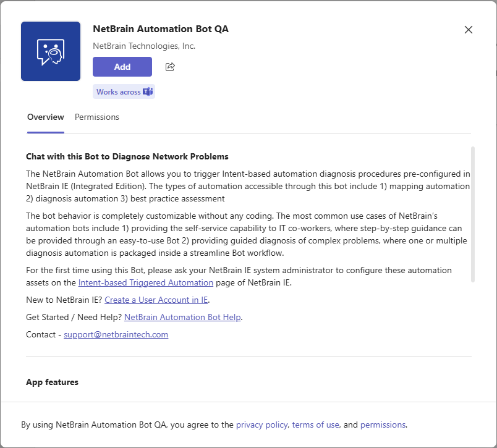Click the share app icon

point(171,67)
